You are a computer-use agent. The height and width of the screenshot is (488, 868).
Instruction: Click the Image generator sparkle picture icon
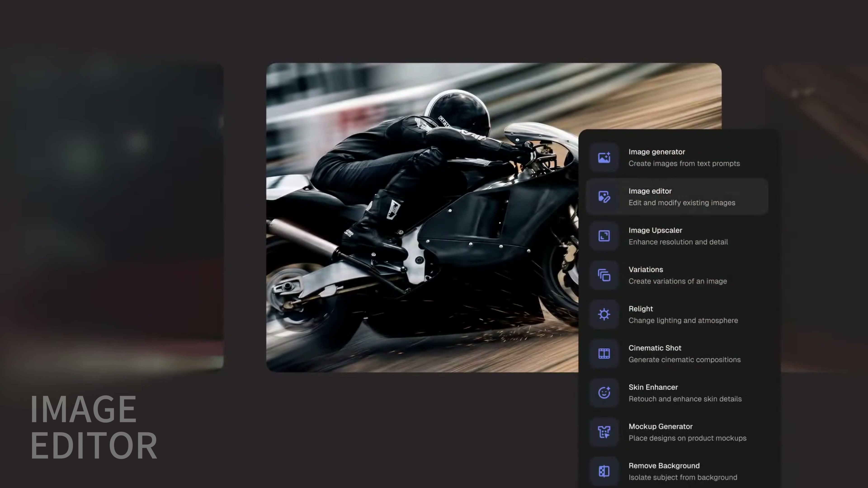tap(604, 157)
